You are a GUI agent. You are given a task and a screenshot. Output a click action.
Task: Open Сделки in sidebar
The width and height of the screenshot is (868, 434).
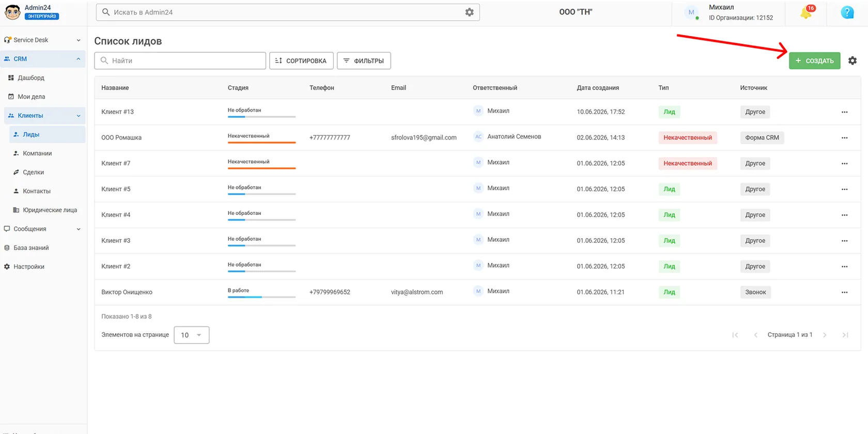point(33,172)
